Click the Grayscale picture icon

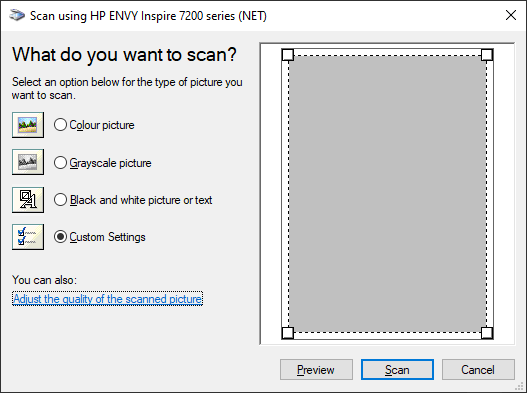coord(28,162)
